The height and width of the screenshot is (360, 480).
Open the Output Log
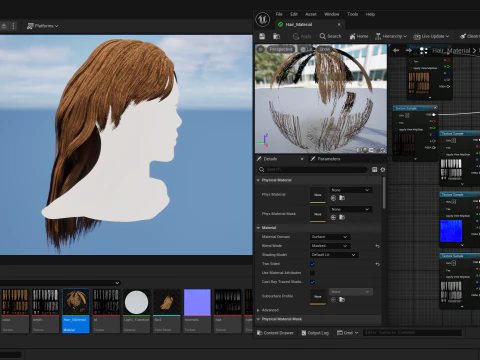(315, 333)
